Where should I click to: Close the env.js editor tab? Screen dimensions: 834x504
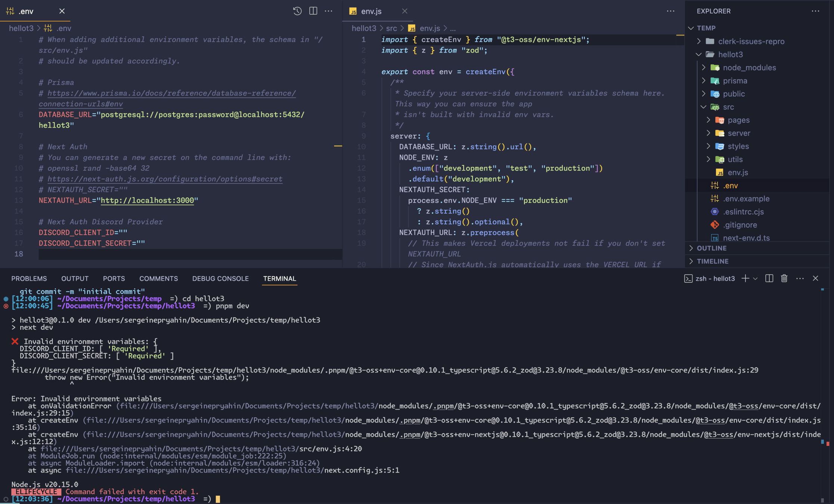(x=405, y=11)
